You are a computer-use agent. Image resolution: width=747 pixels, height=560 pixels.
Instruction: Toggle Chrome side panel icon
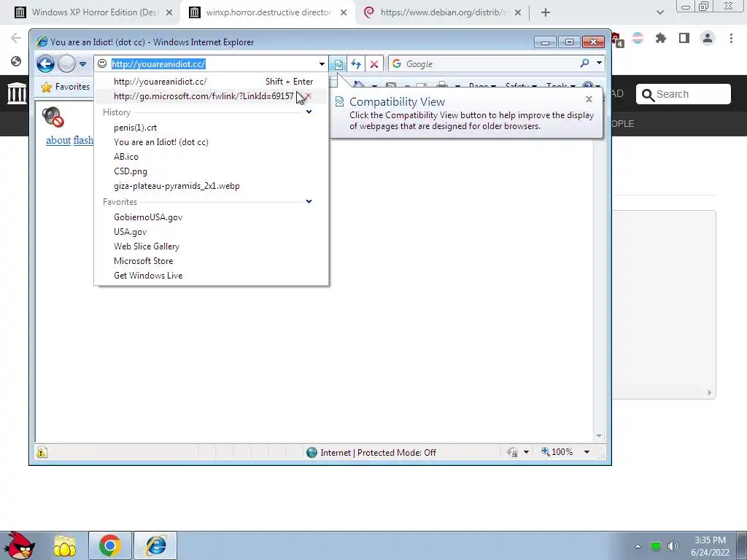[x=684, y=38]
